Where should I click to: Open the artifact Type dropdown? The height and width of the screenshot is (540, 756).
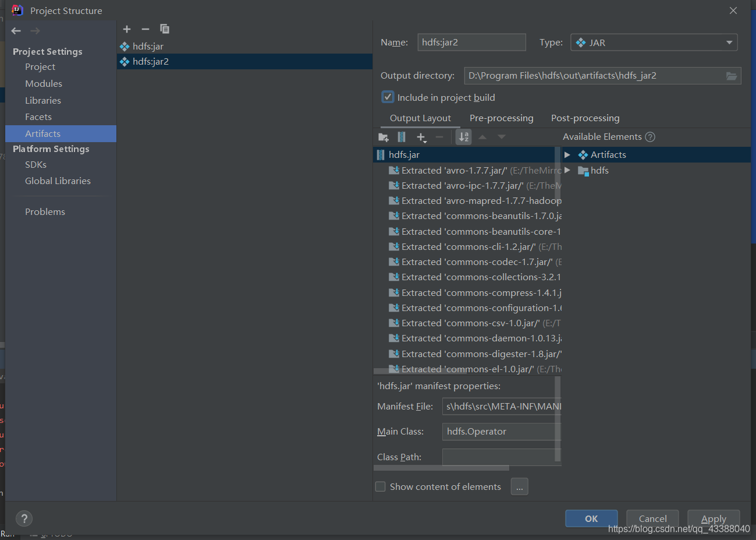(654, 43)
